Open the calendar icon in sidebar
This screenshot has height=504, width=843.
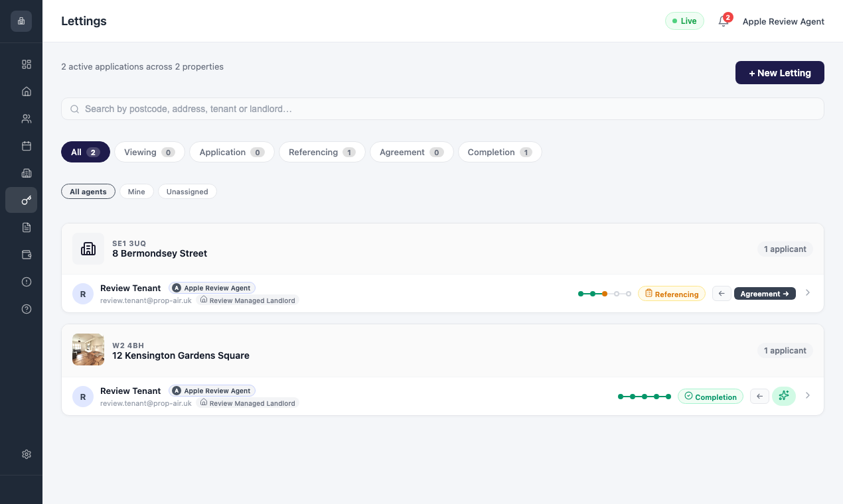[27, 146]
